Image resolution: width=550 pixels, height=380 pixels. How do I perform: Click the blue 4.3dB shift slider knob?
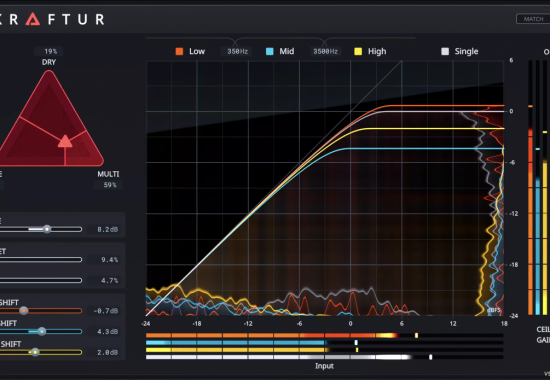pyautogui.click(x=41, y=332)
